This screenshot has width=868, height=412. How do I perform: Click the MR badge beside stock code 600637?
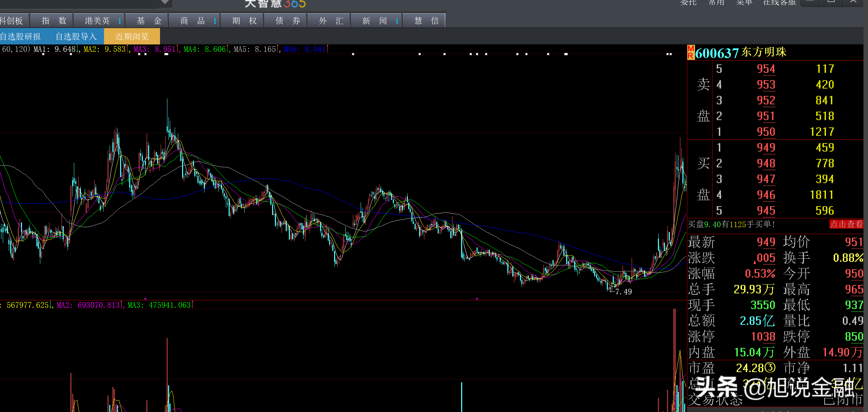pyautogui.click(x=691, y=52)
